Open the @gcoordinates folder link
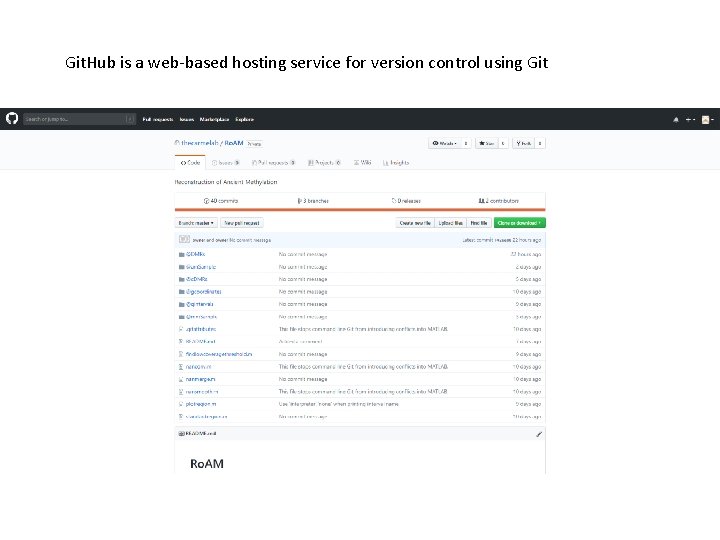 (x=203, y=292)
